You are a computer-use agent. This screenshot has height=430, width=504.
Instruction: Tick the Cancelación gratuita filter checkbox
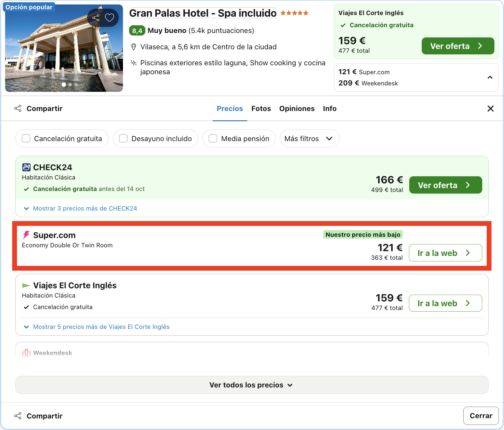(26, 139)
